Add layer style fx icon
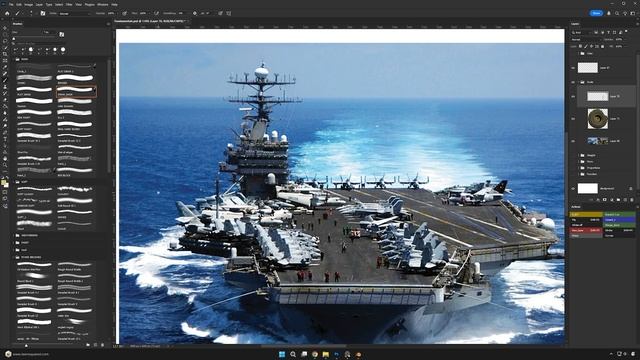Image resolution: width=640 pixels, height=360 pixels. click(598, 200)
